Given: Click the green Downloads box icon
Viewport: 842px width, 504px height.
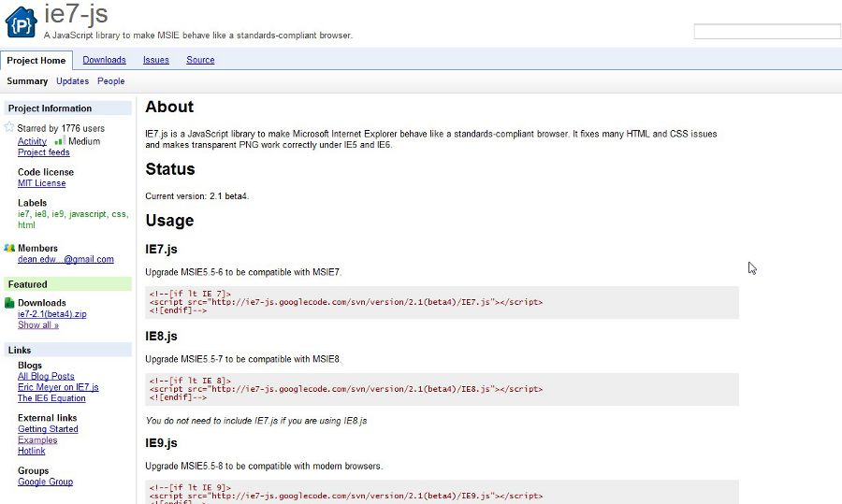Looking at the screenshot, I should click(x=9, y=303).
